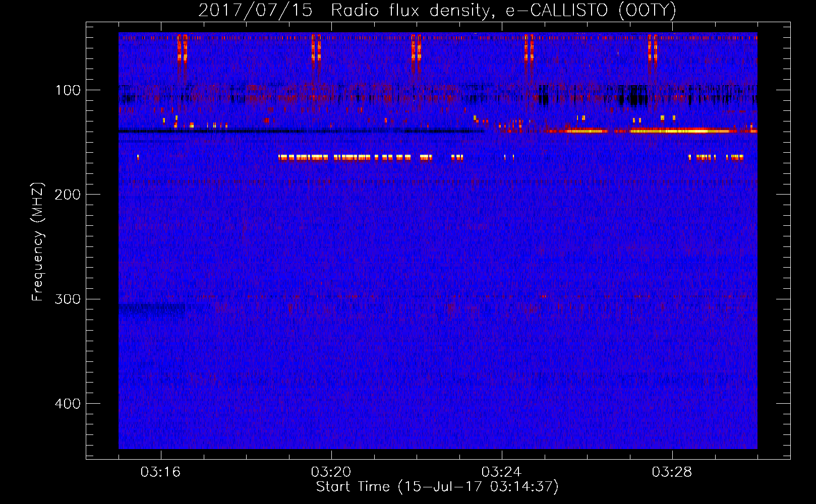Screen dimensions: 816x504
Task: Click the plot title '2017/07/15 Radio flux density, e-CALLISTO (OOTY)'
Action: [x=437, y=10]
